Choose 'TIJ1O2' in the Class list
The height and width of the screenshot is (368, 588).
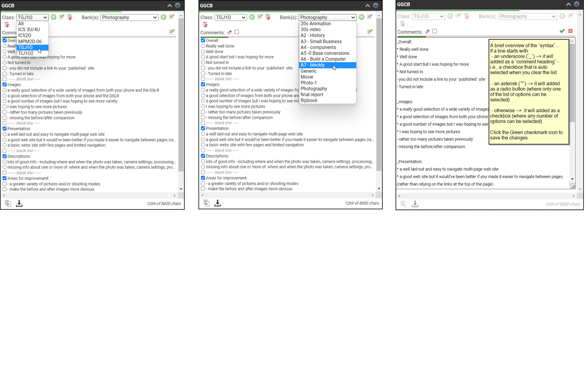33,53
